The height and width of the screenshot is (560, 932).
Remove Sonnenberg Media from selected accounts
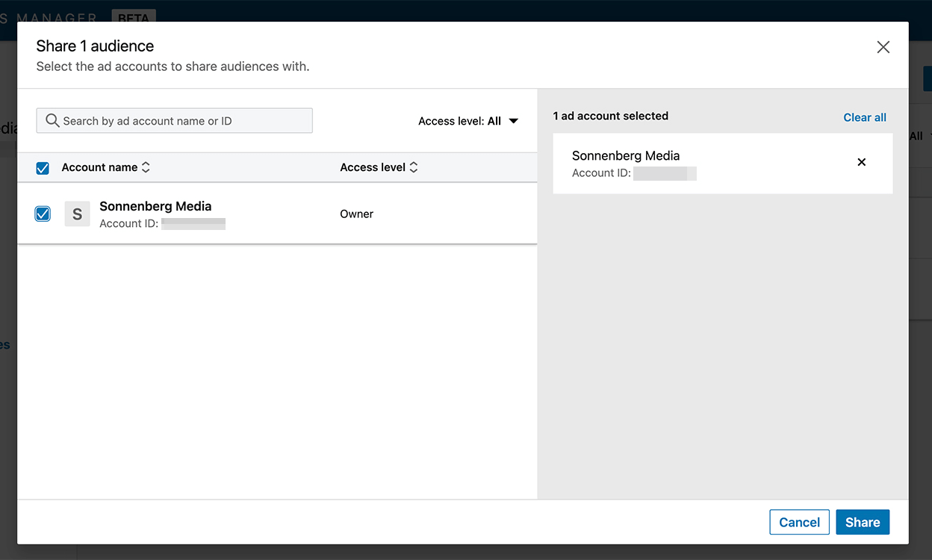pos(862,162)
